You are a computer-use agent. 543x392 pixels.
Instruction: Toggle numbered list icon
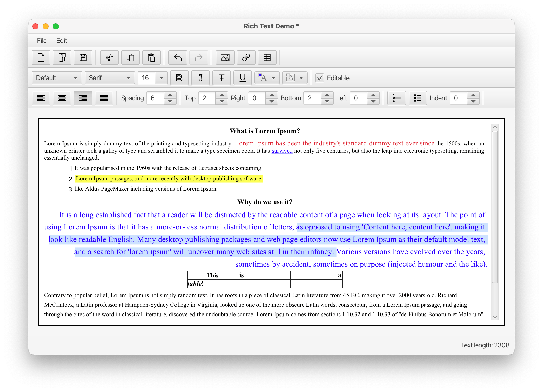[x=397, y=98]
